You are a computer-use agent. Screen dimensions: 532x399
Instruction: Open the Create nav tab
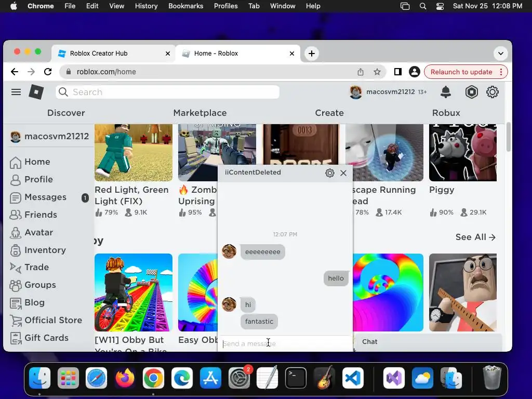coord(329,113)
